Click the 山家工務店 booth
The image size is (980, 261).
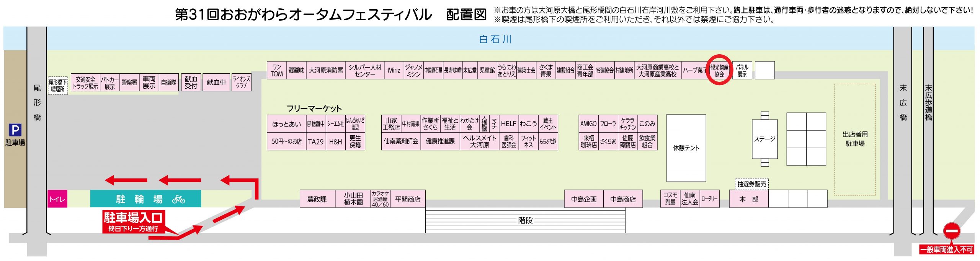[x=391, y=124]
